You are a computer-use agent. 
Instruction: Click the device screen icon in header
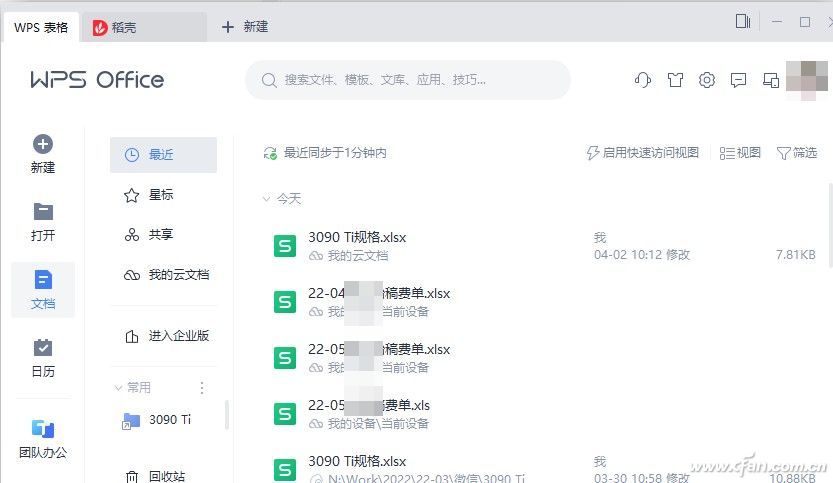pyautogui.click(x=771, y=80)
